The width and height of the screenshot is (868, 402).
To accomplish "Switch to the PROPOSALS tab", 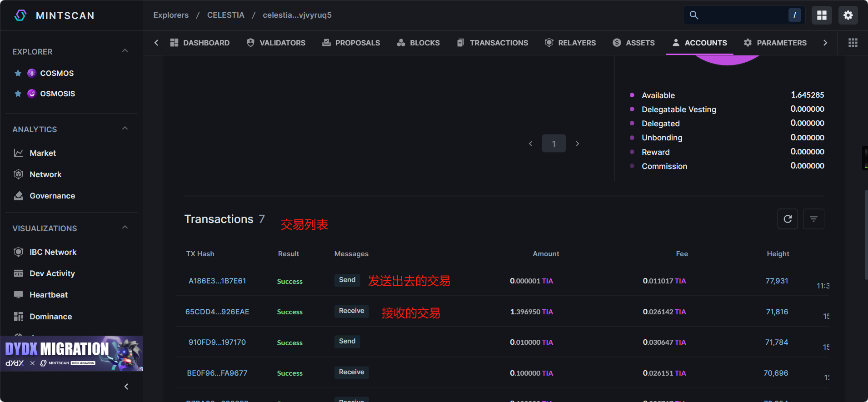I will click(x=351, y=43).
